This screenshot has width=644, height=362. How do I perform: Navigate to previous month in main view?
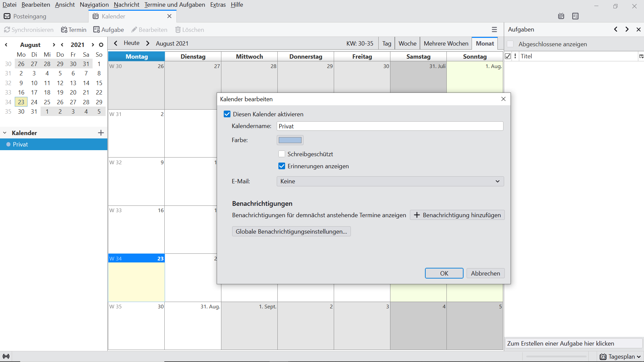point(116,43)
